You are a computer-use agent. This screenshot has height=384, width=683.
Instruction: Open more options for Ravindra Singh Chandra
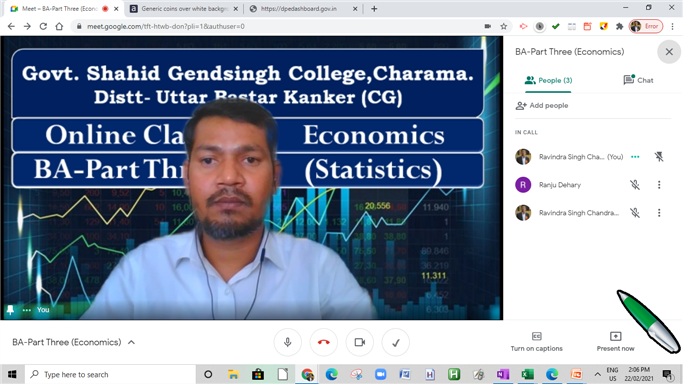(659, 213)
